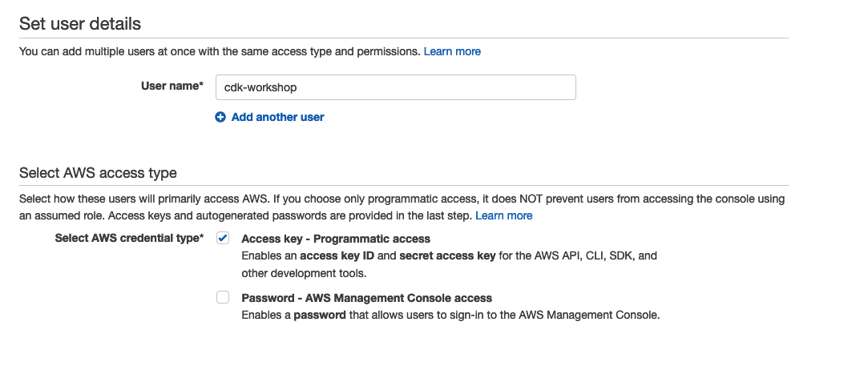Click the User name* field label

click(x=172, y=86)
